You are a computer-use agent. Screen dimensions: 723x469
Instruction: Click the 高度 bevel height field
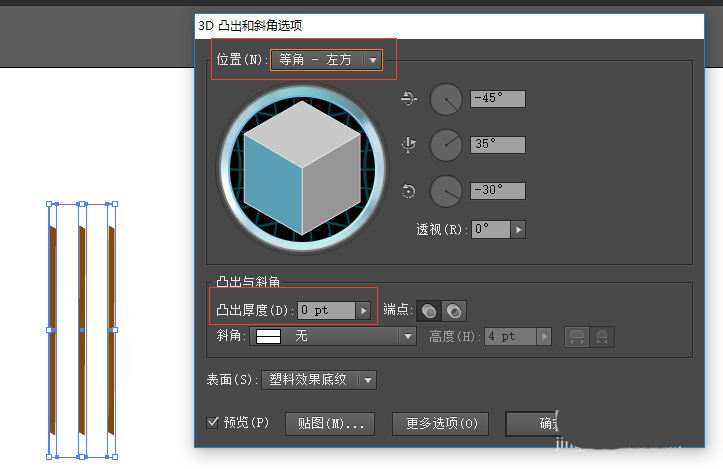(x=510, y=337)
